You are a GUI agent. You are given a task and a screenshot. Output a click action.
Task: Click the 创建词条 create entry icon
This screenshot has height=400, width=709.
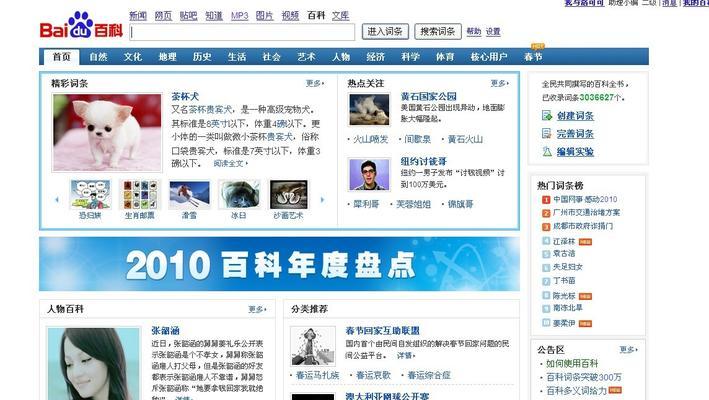click(x=547, y=116)
